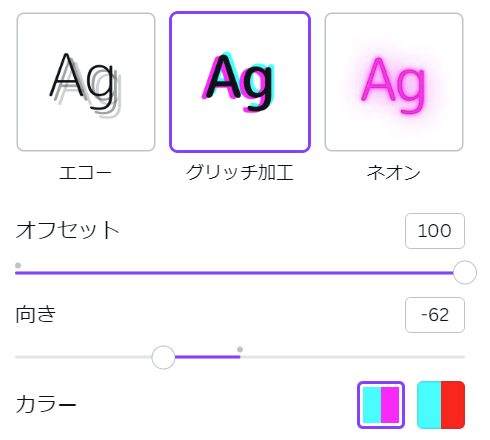This screenshot has width=490, height=440.
Task: Click the 向き label
Action: 36,314
